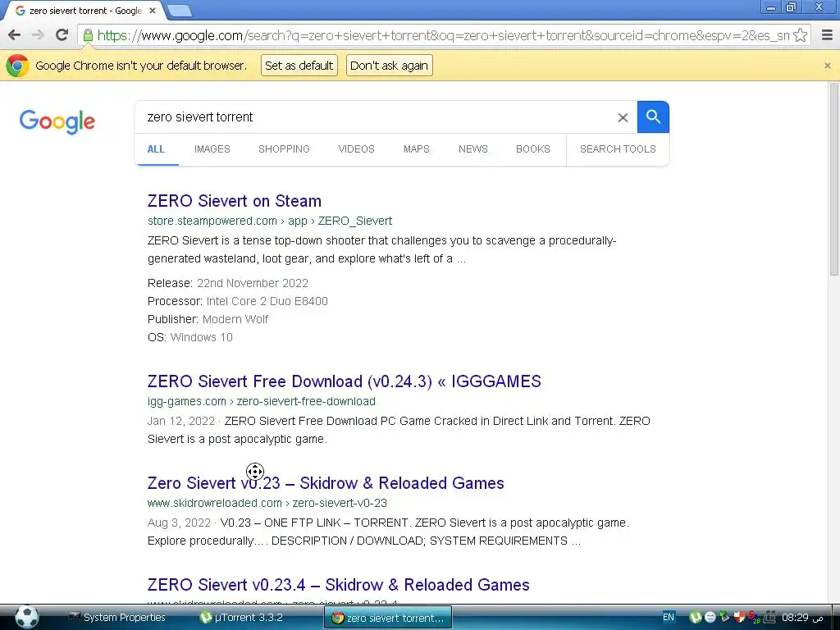
Task: Click igg-games.com breadcrumb URL
Action: (262, 401)
